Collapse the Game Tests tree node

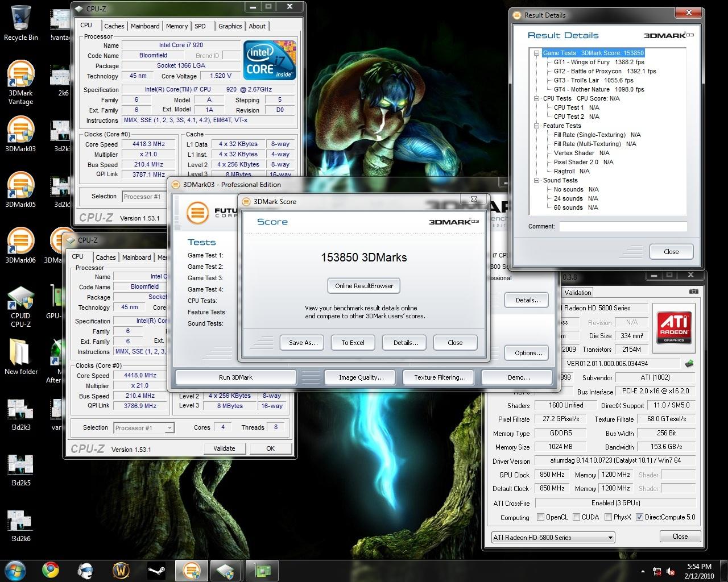point(536,53)
